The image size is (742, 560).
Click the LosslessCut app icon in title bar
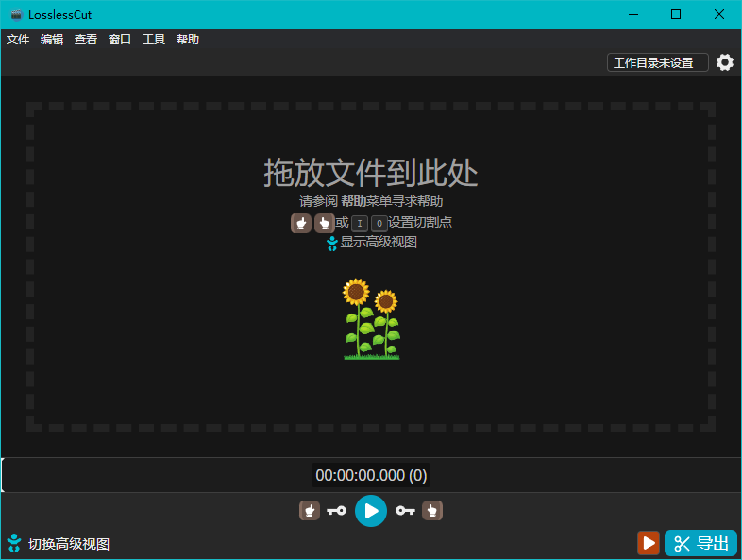(16, 14)
